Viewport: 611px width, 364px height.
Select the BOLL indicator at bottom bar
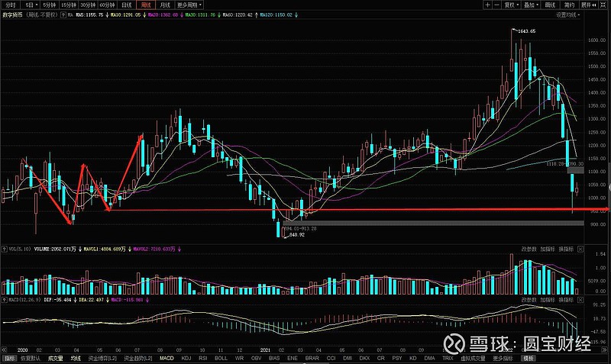point(221,358)
